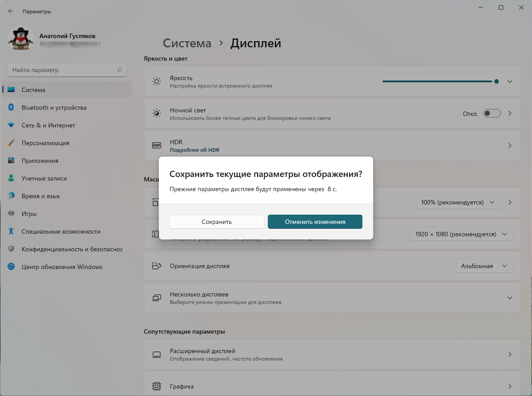
Task: Click the Bluetooth и устройства icon
Action: click(x=12, y=108)
